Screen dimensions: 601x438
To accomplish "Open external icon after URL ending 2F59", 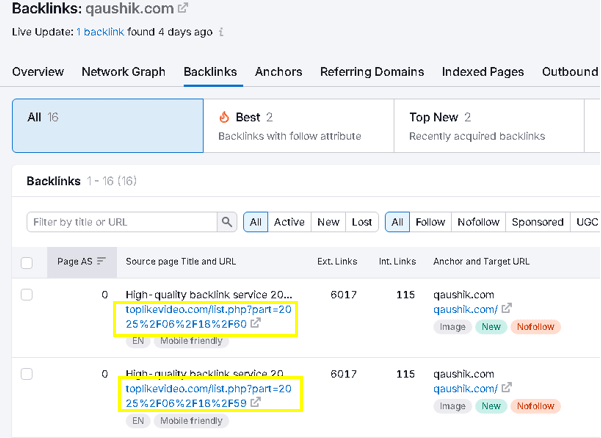I will 256,402.
